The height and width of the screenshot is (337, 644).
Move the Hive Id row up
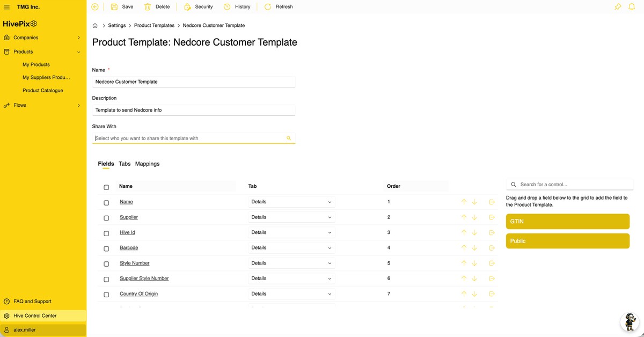(x=464, y=232)
